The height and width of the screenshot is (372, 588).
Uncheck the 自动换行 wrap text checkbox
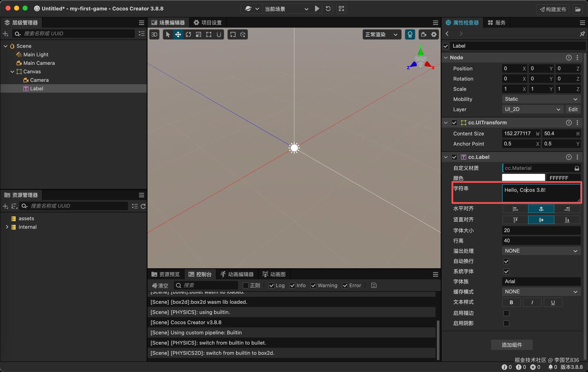coord(506,261)
